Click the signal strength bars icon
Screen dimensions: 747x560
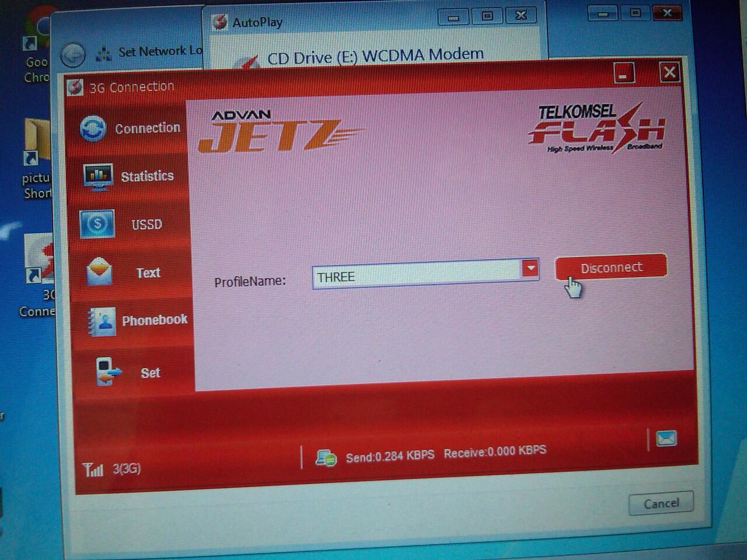(x=93, y=469)
